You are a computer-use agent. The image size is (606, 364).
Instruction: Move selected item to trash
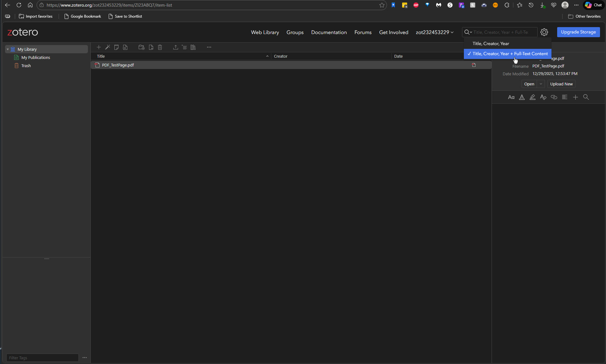point(160,47)
